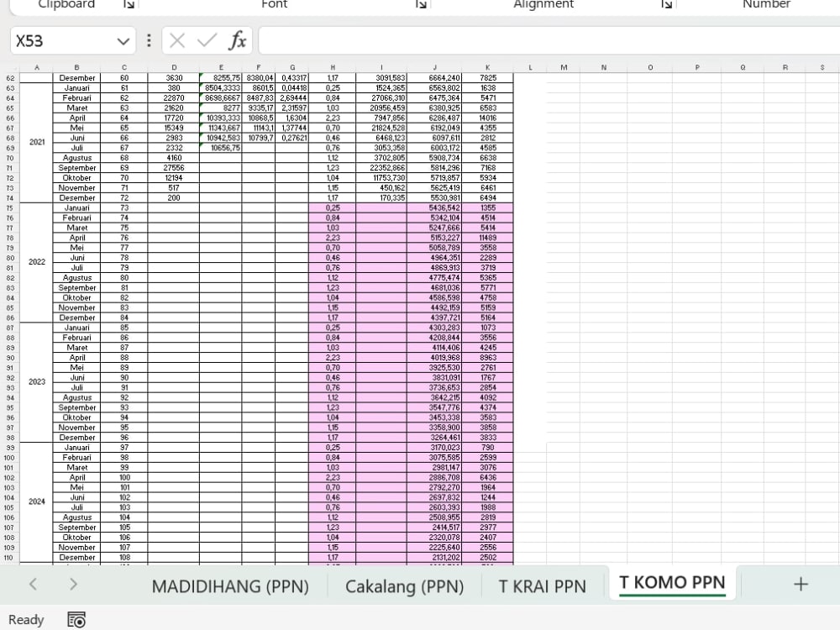840x630 pixels.
Task: Select column K header
Action: point(487,67)
